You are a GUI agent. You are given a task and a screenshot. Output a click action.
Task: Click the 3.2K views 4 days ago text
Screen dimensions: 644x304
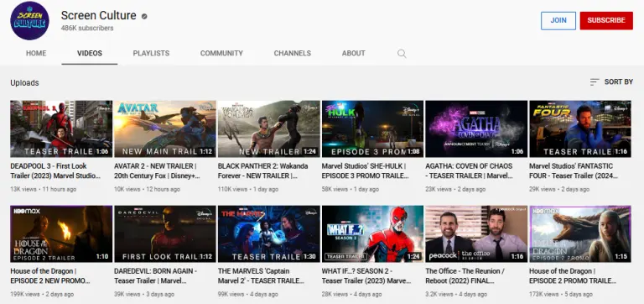click(x=456, y=294)
